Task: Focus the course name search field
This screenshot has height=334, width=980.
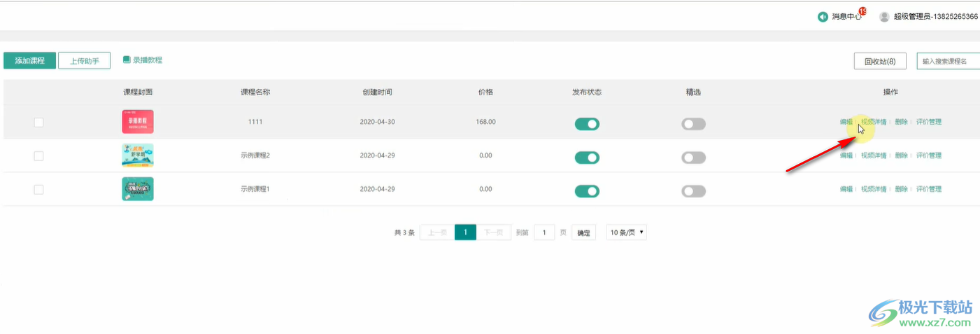Action: click(948, 62)
